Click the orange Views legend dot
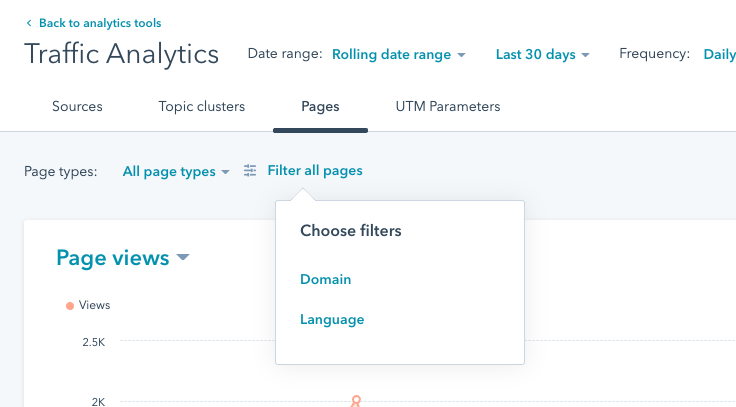 coord(69,305)
